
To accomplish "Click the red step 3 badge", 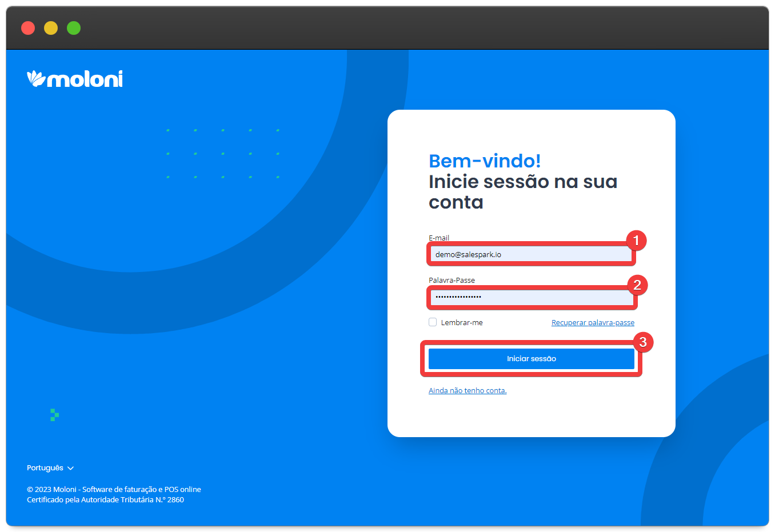I will click(x=642, y=342).
